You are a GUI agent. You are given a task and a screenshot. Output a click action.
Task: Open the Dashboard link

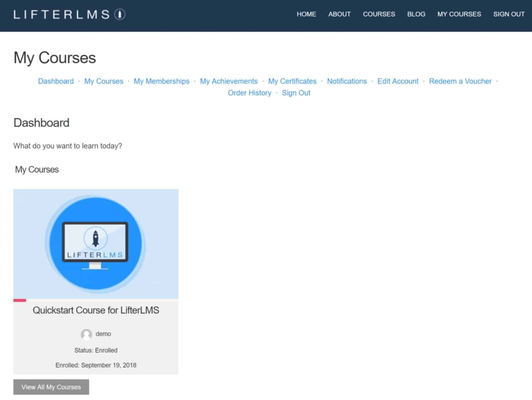(56, 81)
